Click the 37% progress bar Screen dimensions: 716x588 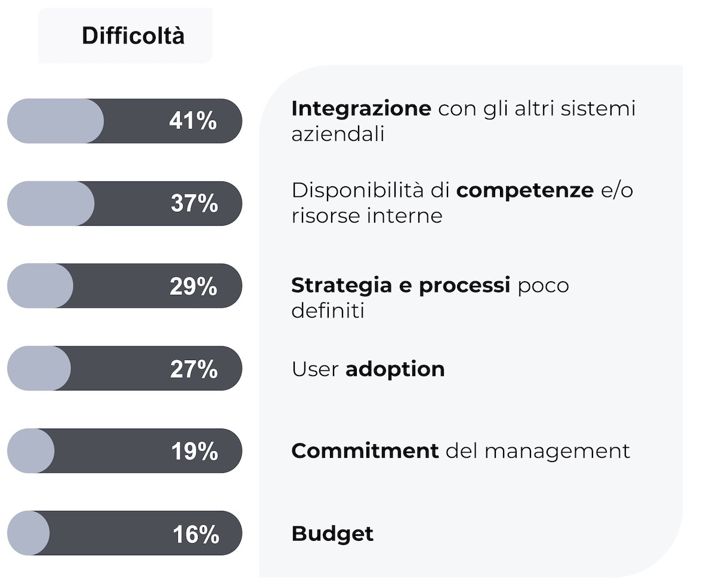(125, 204)
